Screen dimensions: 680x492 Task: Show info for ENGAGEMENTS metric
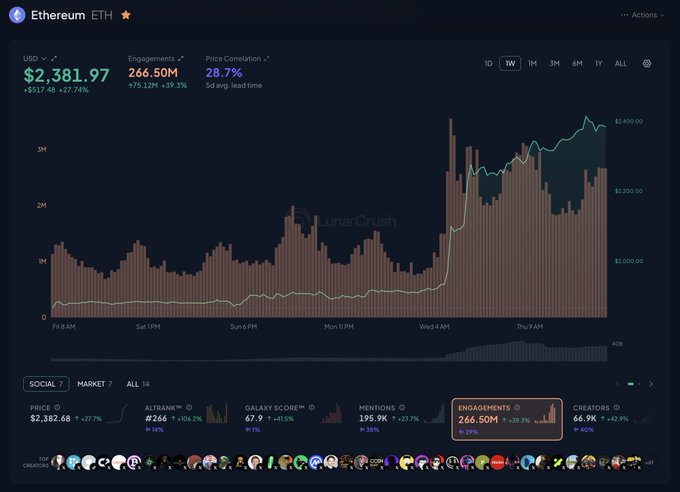pos(517,407)
